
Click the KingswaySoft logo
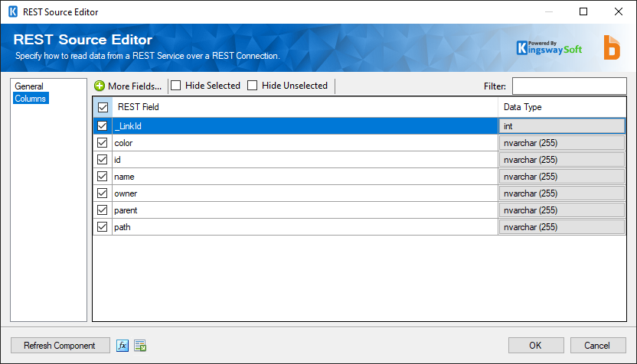click(549, 48)
